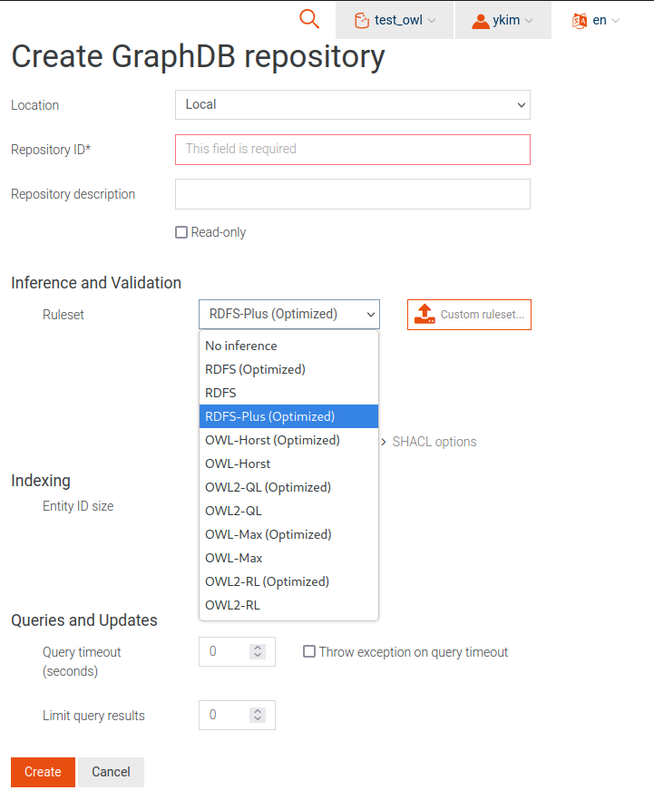Click the Repository description field

click(x=352, y=194)
